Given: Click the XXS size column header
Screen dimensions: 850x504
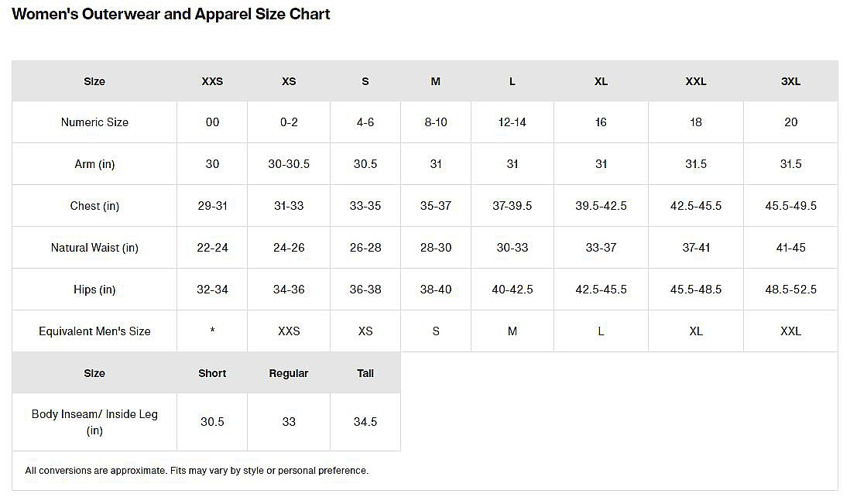Looking at the screenshot, I should click(212, 81).
